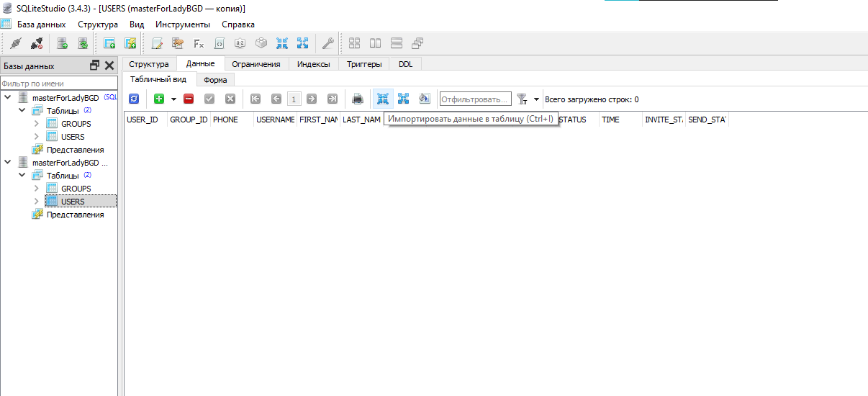Screen dimensions: 868x396
Task: Open the SQL editor icon
Action: tap(157, 43)
